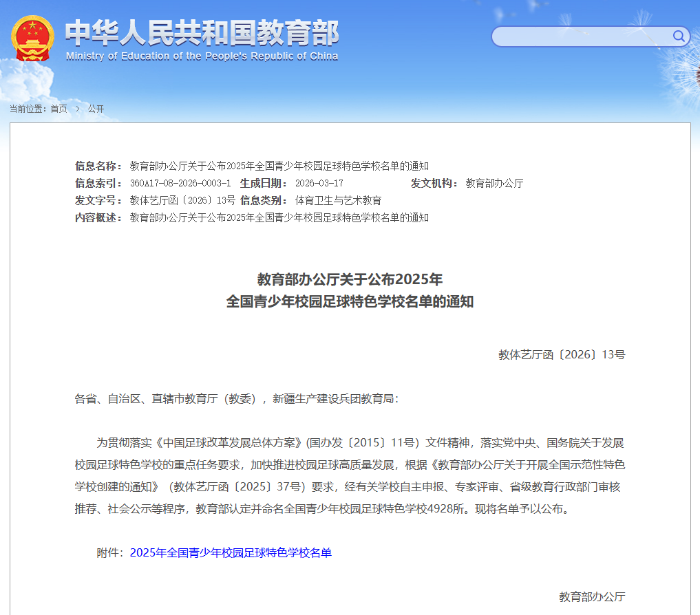Click the breadcrumb arrow after 首页

coord(77,109)
